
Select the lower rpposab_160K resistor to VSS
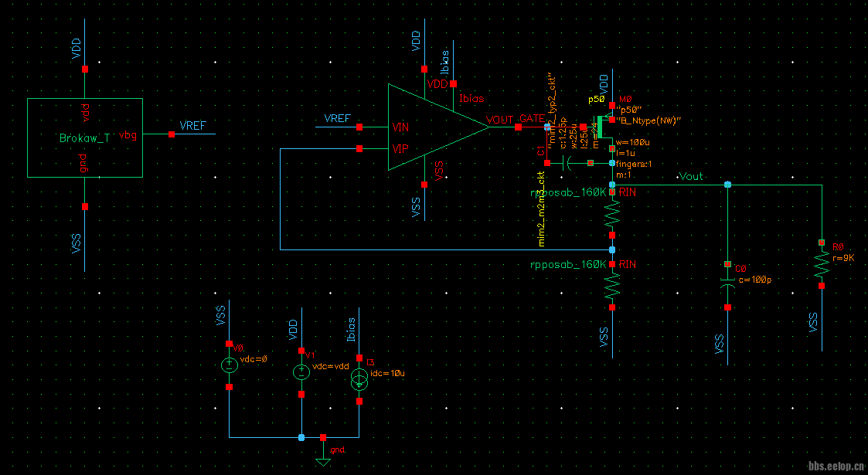coord(612,286)
